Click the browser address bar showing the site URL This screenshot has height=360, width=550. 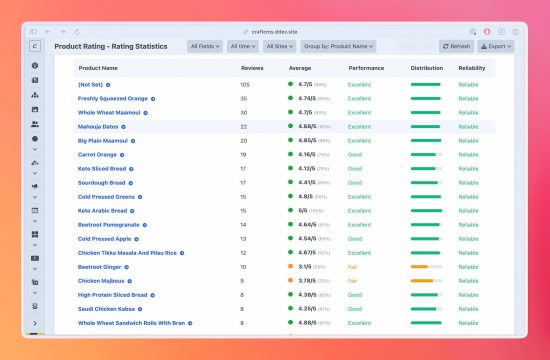point(270,32)
